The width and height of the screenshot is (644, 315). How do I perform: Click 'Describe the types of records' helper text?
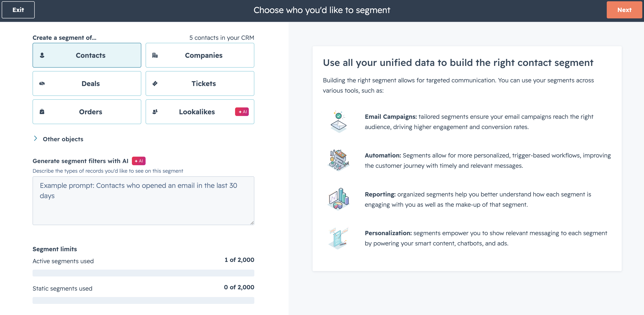coord(108,171)
